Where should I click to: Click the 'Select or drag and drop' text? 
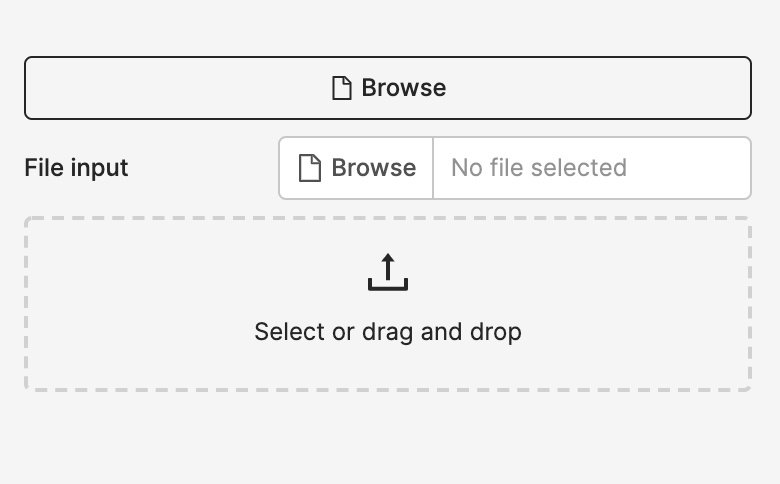(x=388, y=332)
